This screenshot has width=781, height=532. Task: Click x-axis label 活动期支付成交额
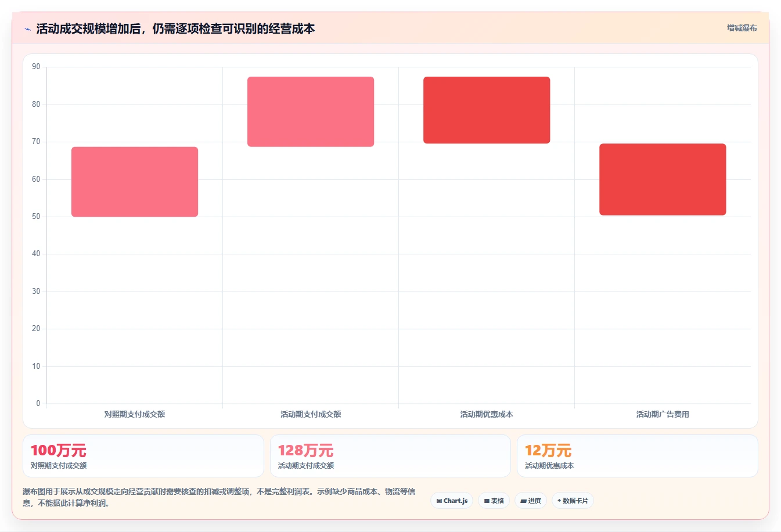(311, 414)
